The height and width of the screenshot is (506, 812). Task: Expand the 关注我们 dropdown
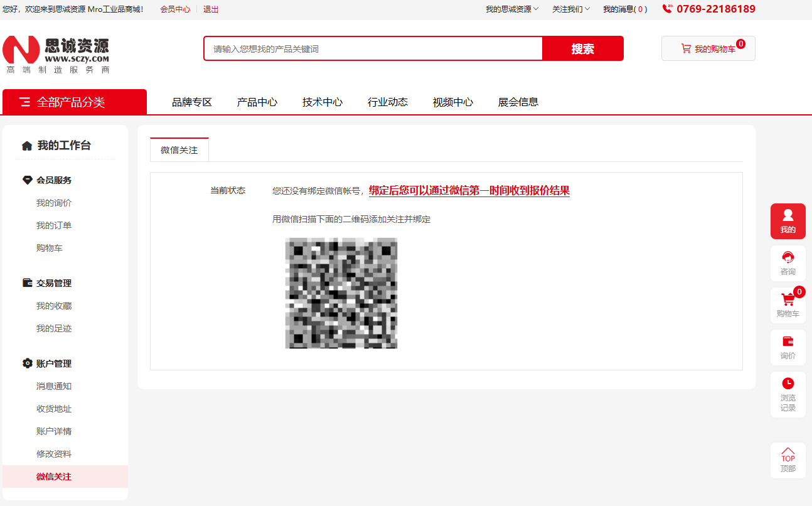click(570, 9)
